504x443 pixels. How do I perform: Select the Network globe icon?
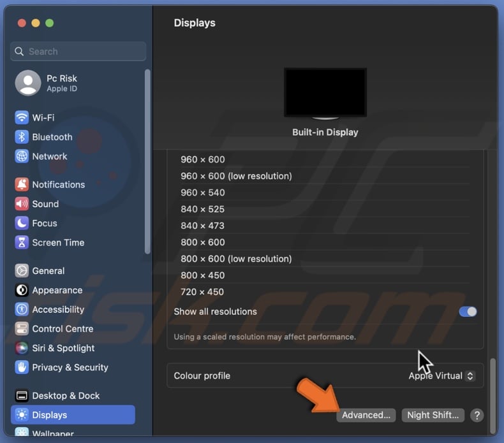pos(22,156)
